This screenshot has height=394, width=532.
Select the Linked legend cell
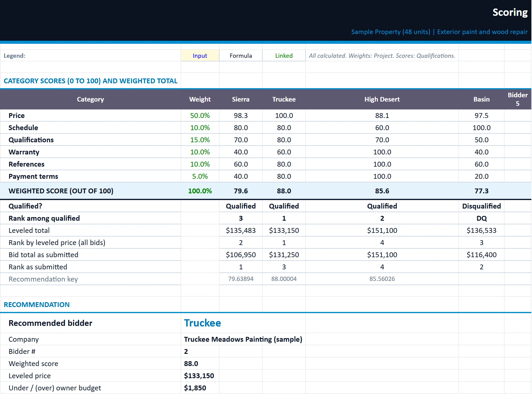284,56
